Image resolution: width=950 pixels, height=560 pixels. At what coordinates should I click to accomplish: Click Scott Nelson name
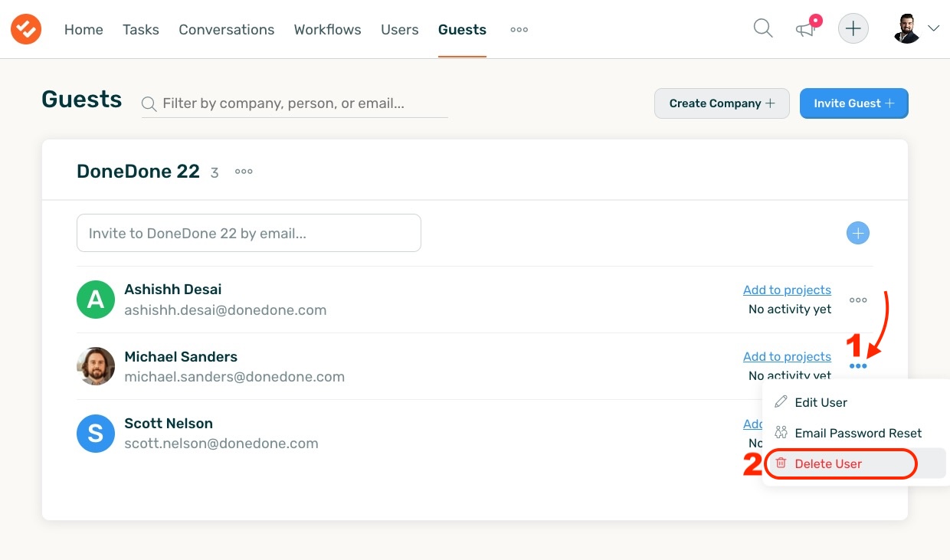(x=169, y=423)
